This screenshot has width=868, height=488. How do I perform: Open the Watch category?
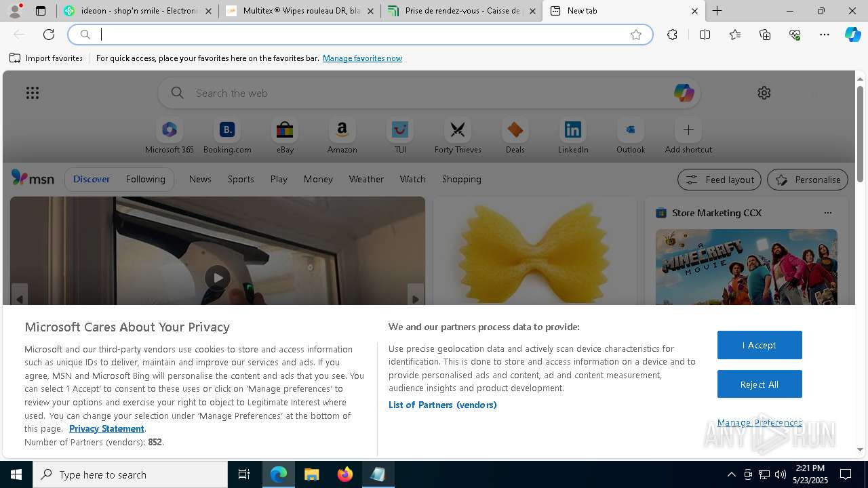pos(413,179)
